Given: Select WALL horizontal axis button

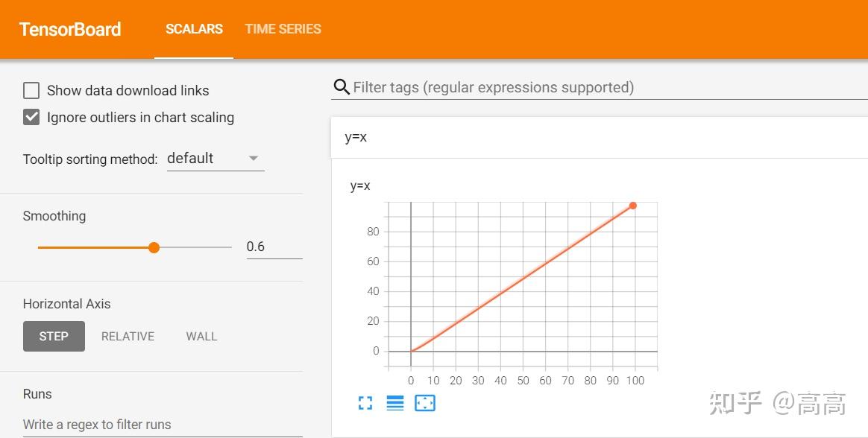Looking at the screenshot, I should pos(201,336).
